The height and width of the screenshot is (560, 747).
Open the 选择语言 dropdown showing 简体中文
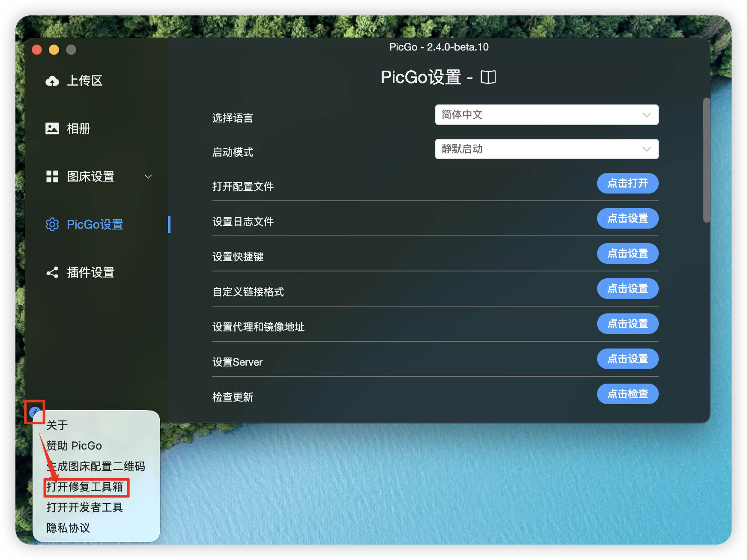[x=547, y=115]
